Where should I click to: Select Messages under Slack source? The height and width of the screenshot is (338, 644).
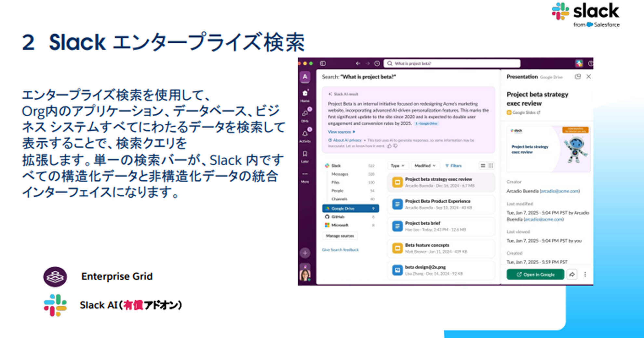click(353, 174)
